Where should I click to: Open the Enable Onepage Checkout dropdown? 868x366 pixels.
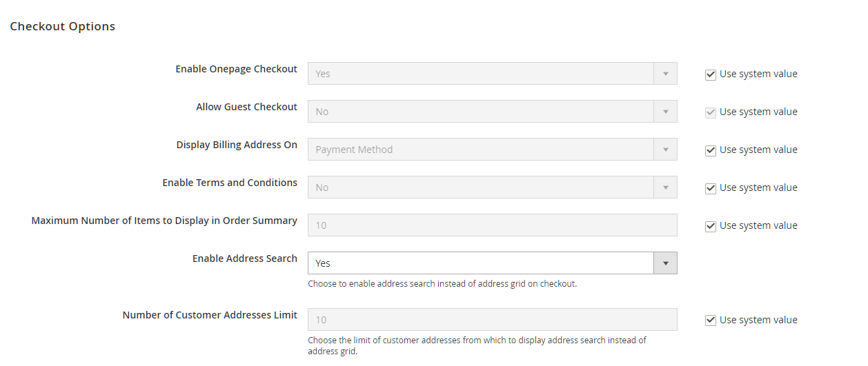pyautogui.click(x=480, y=74)
